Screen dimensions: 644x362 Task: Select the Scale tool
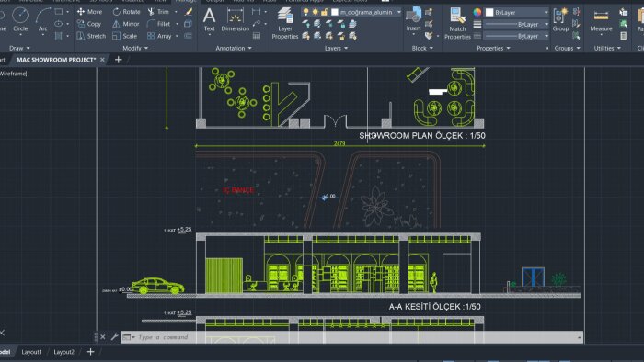click(x=125, y=36)
